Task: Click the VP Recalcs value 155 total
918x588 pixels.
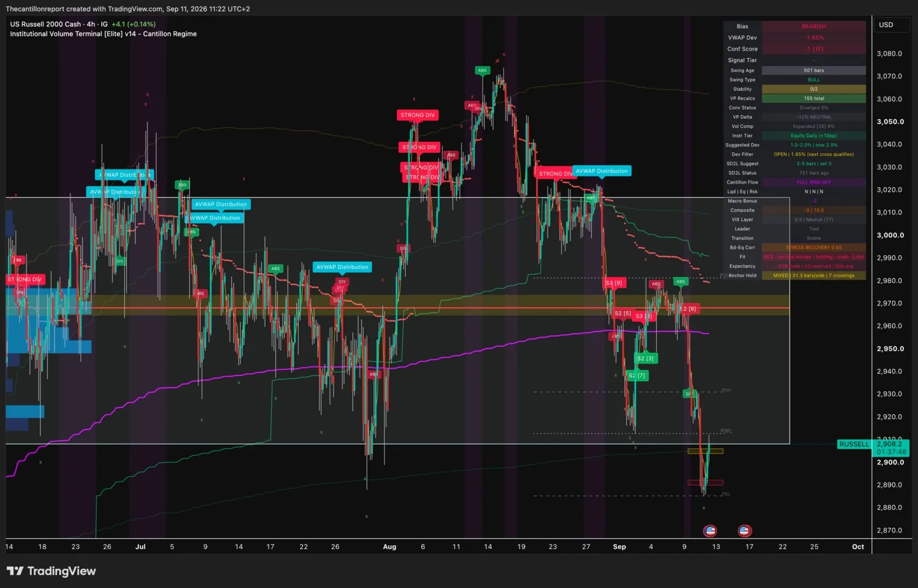Action: pos(814,99)
